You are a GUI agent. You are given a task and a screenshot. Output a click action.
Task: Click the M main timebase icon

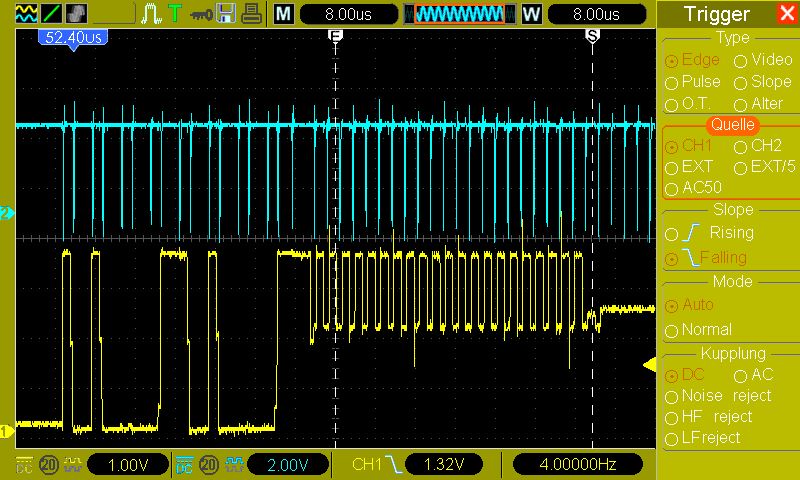pyautogui.click(x=284, y=14)
